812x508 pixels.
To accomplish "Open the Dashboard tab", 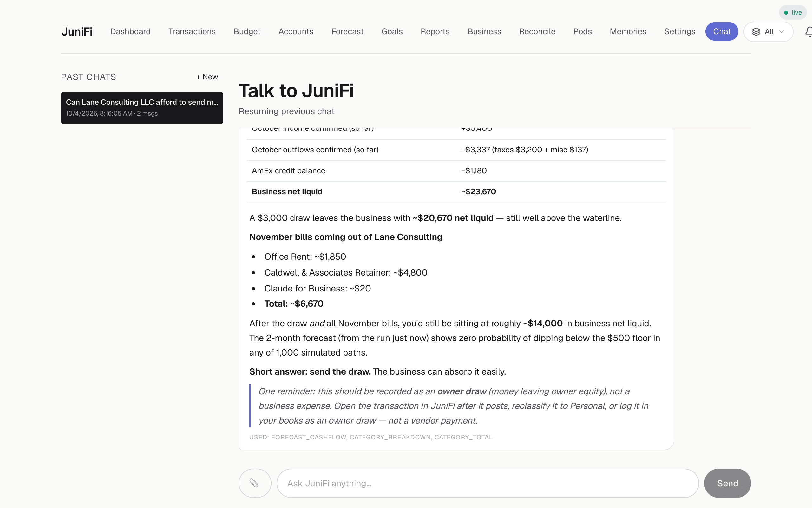I will click(x=130, y=31).
